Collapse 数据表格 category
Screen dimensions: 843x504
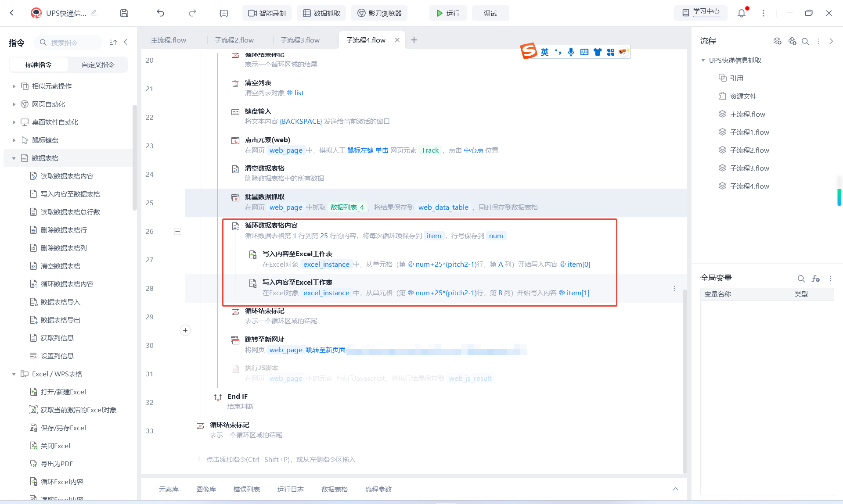tap(14, 158)
